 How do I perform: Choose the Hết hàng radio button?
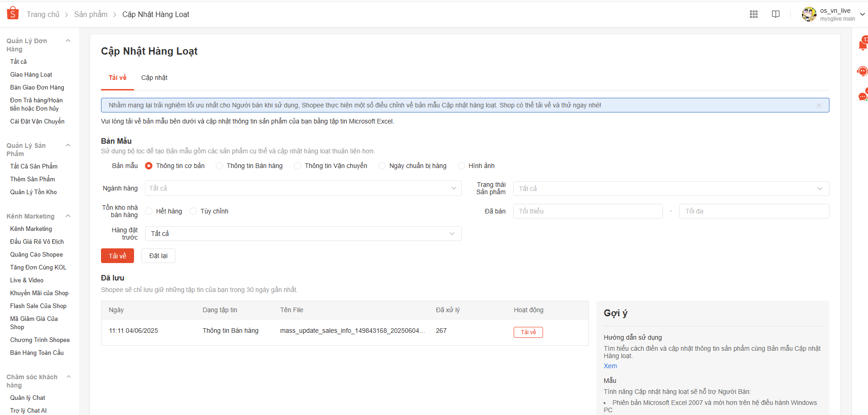point(149,211)
